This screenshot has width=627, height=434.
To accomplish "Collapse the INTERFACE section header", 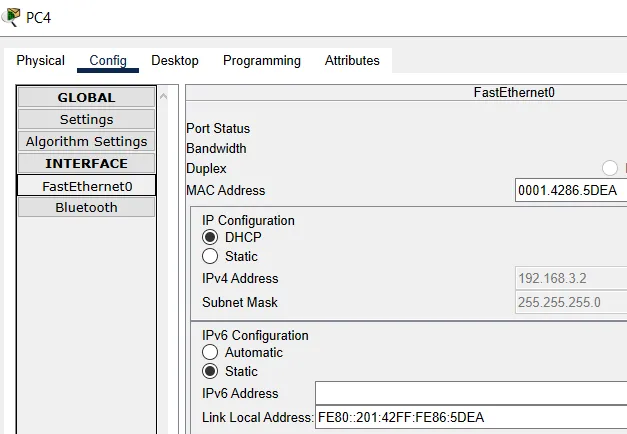I will [86, 164].
